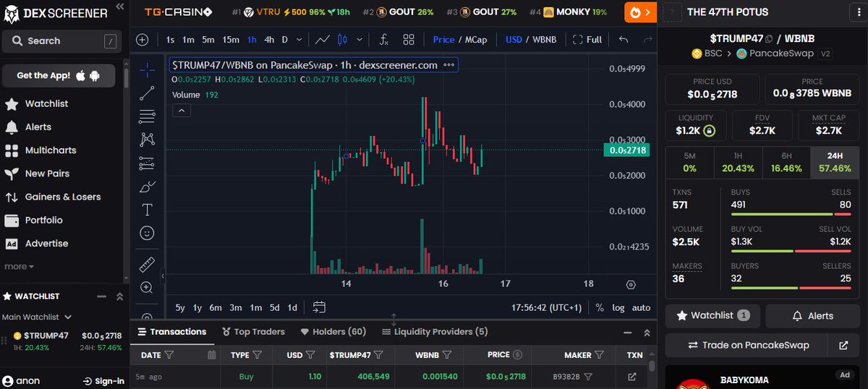Select the 24H stats tab

[x=834, y=161]
